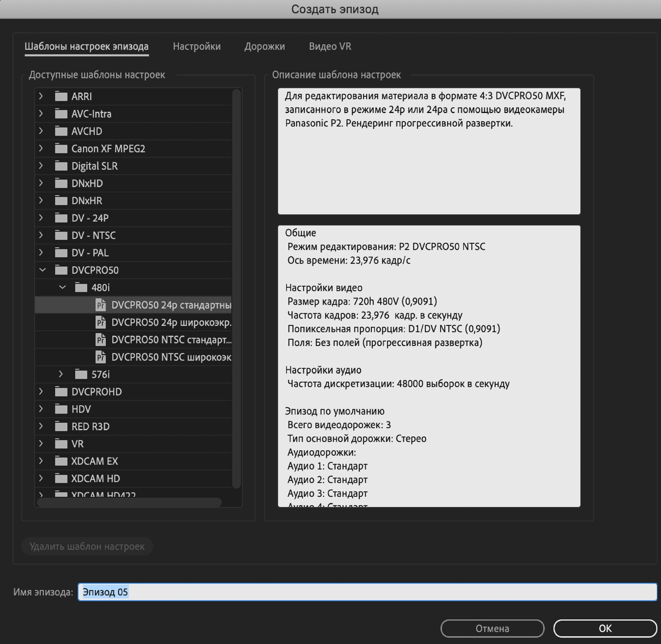Click the ARRI folder icon

pos(61,97)
